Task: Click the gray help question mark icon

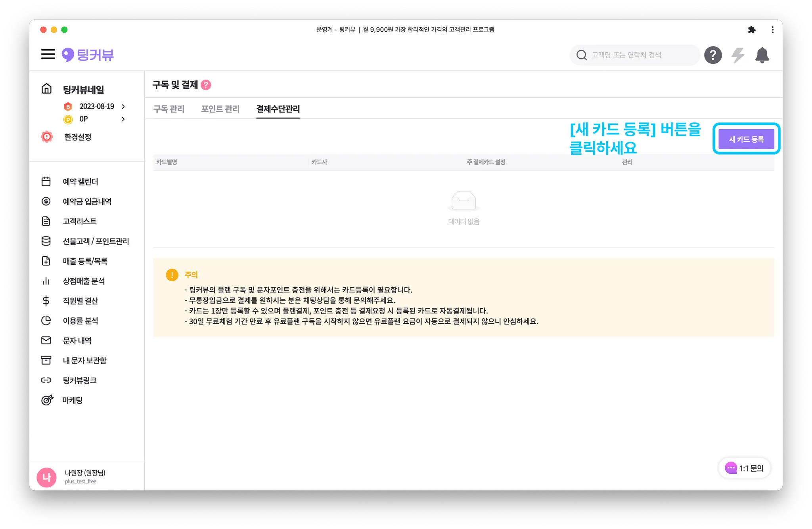Action: (712, 55)
